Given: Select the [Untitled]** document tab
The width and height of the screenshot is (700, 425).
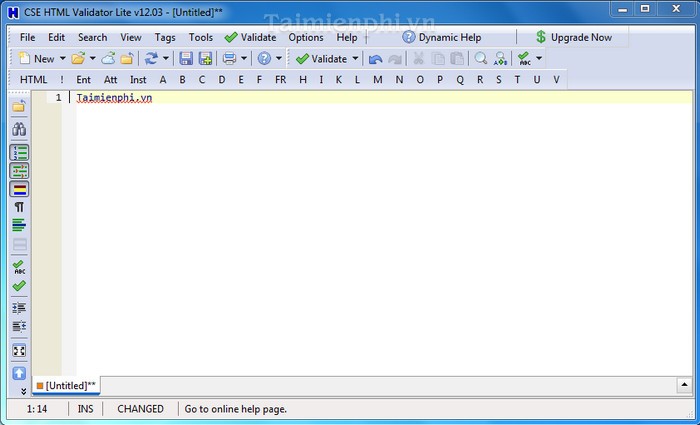Looking at the screenshot, I should (x=66, y=386).
